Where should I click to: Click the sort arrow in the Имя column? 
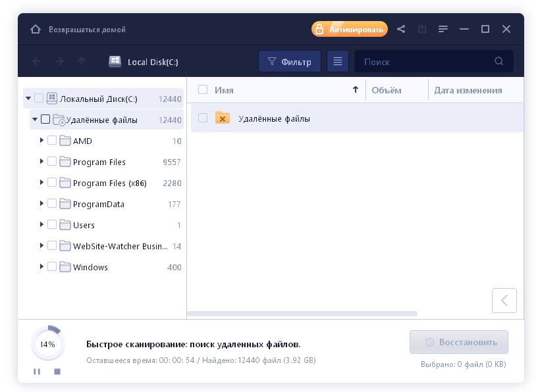[x=356, y=89]
